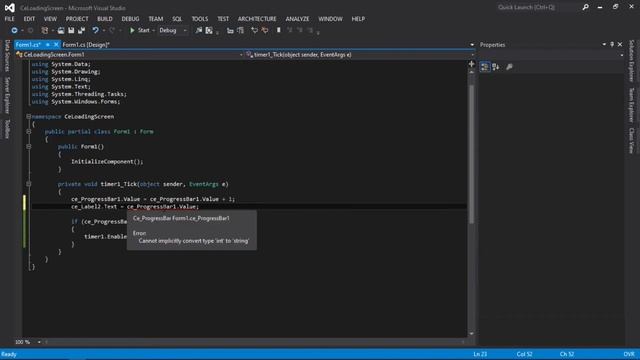
Task: Open the Data Sources side tab
Action: pyautogui.click(x=7, y=55)
